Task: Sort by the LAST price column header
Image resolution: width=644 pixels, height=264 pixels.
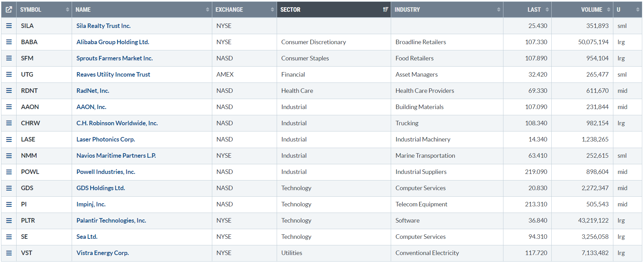Action: [x=534, y=10]
